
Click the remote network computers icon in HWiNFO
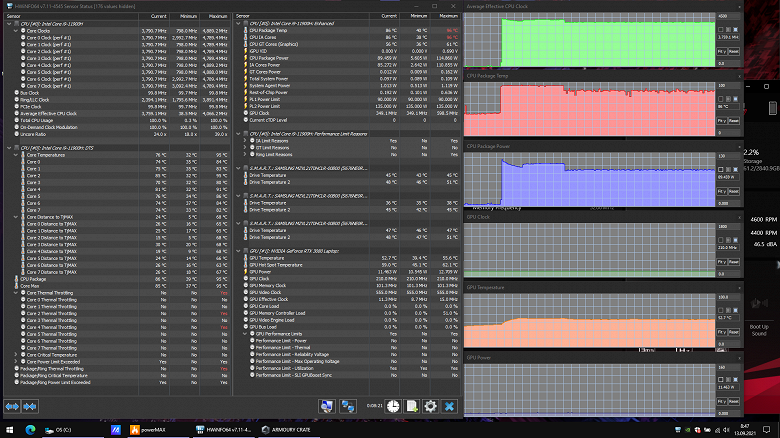(x=348, y=406)
